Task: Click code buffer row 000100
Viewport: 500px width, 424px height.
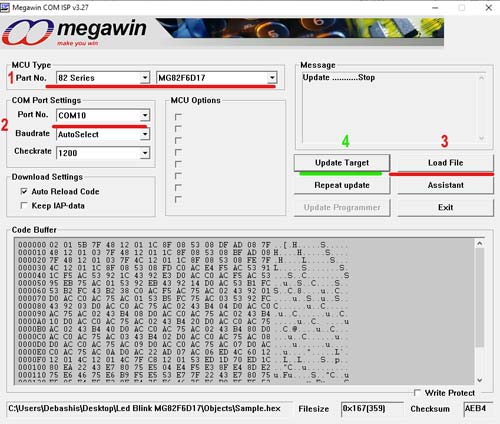Action: point(183,368)
